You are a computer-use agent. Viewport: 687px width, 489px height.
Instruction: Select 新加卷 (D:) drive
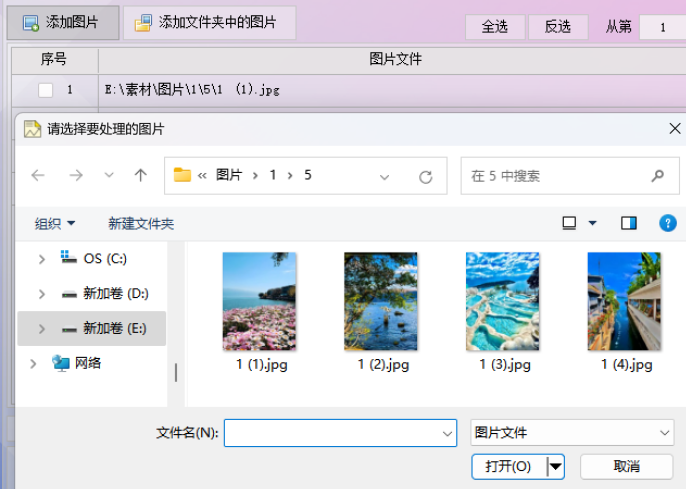pos(105,294)
